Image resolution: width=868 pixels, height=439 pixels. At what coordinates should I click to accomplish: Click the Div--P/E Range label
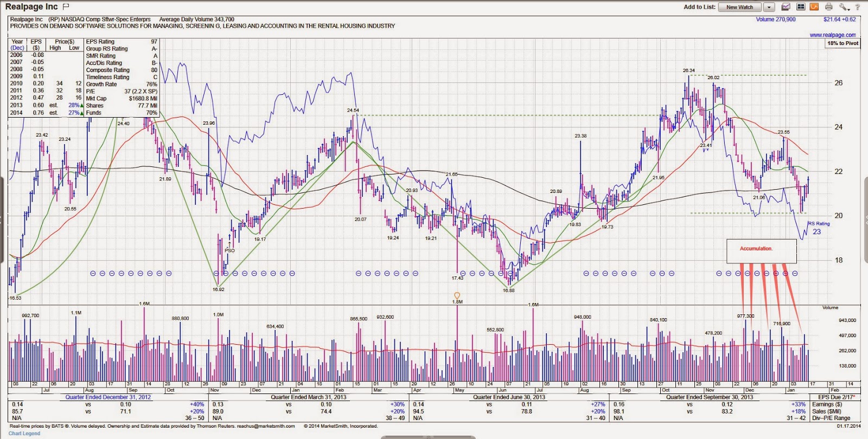(831, 418)
